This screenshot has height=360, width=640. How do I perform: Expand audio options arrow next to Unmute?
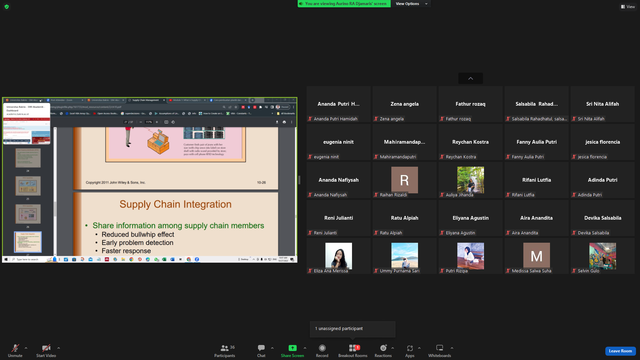pyautogui.click(x=26, y=348)
